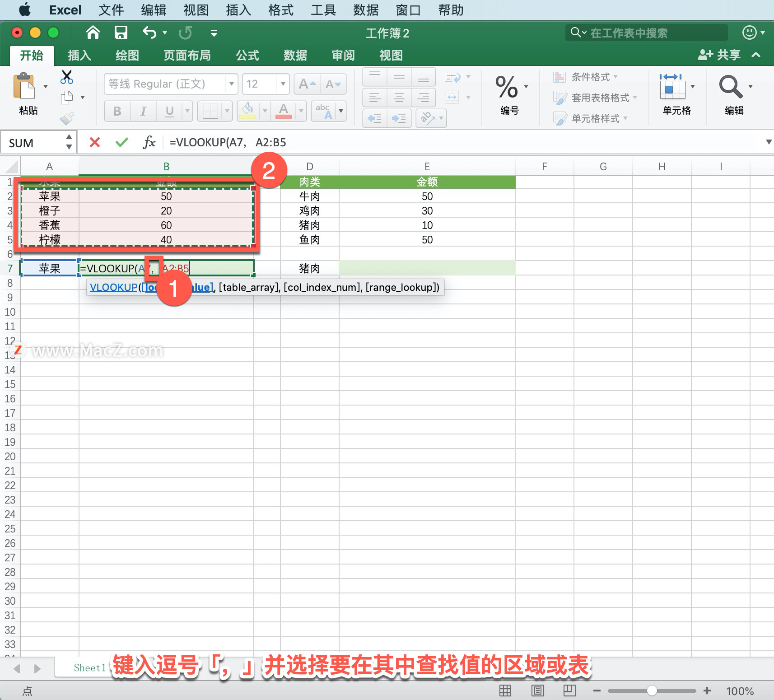The height and width of the screenshot is (700, 774).
Task: Open the 文件 menu in menu bar
Action: click(111, 10)
